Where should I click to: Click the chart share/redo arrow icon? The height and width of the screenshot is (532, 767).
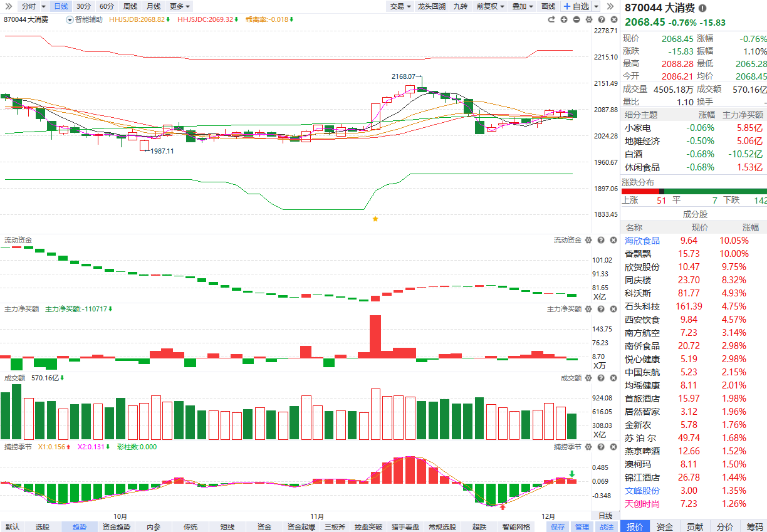pyautogui.click(x=551, y=19)
